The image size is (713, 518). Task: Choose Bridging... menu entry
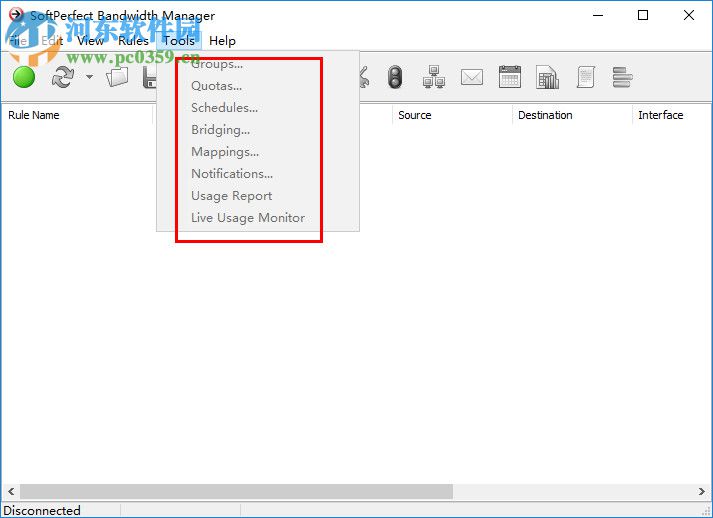tap(221, 130)
